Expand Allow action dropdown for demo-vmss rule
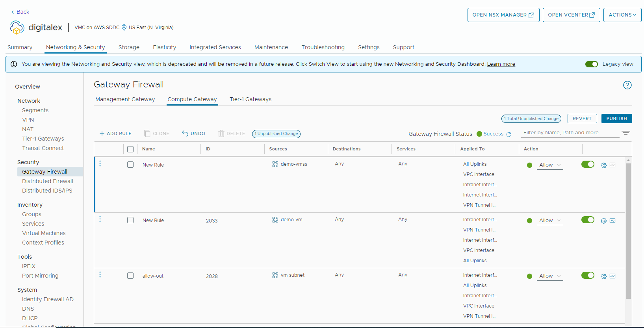This screenshot has height=328, width=644. 550,165
